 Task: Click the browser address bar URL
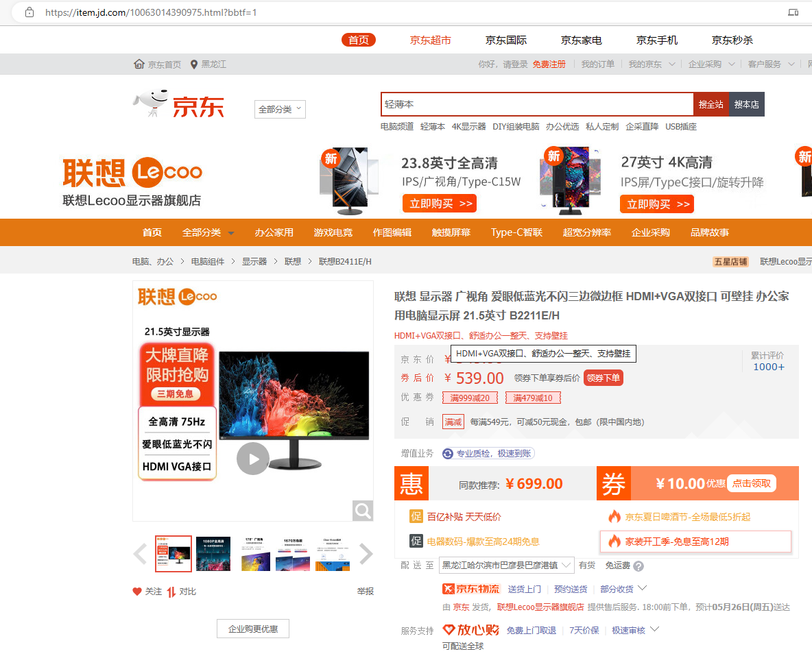pyautogui.click(x=151, y=12)
